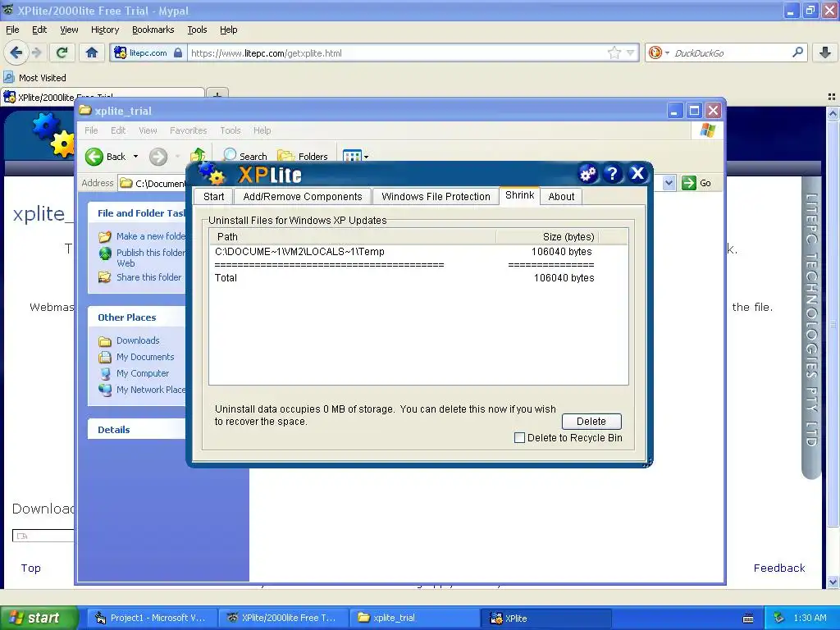Open the About tab in XPlite

[x=561, y=197]
